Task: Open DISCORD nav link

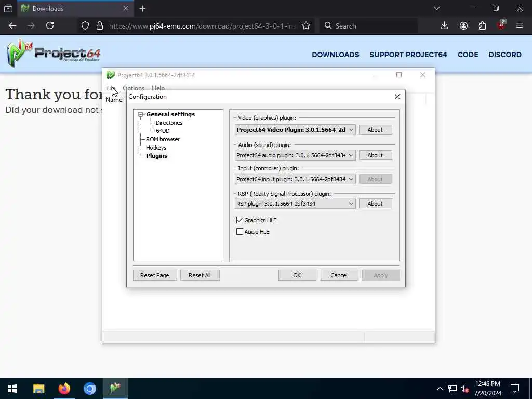Action: tap(505, 55)
